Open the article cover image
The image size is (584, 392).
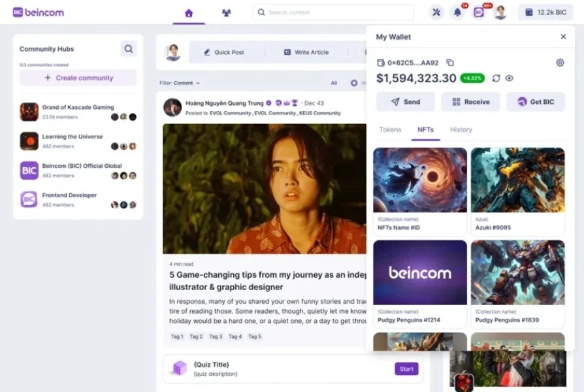(x=265, y=189)
